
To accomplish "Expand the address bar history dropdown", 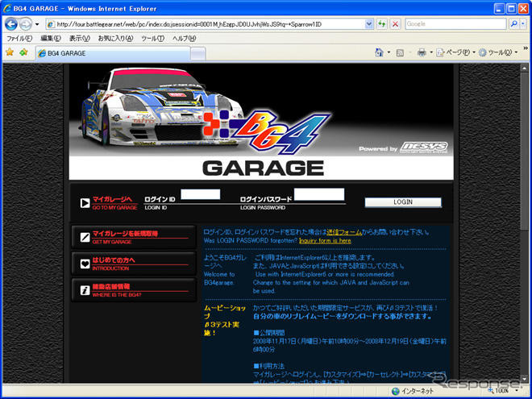I will (x=369, y=24).
